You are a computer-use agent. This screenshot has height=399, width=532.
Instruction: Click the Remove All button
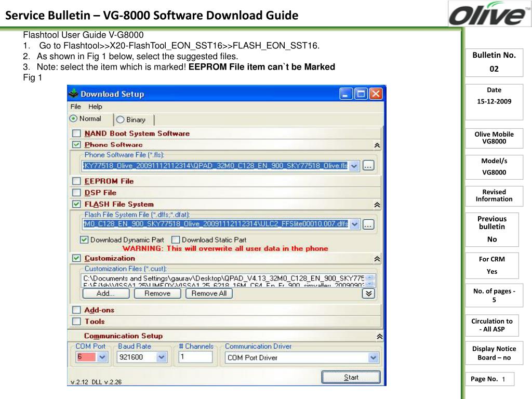(x=209, y=294)
